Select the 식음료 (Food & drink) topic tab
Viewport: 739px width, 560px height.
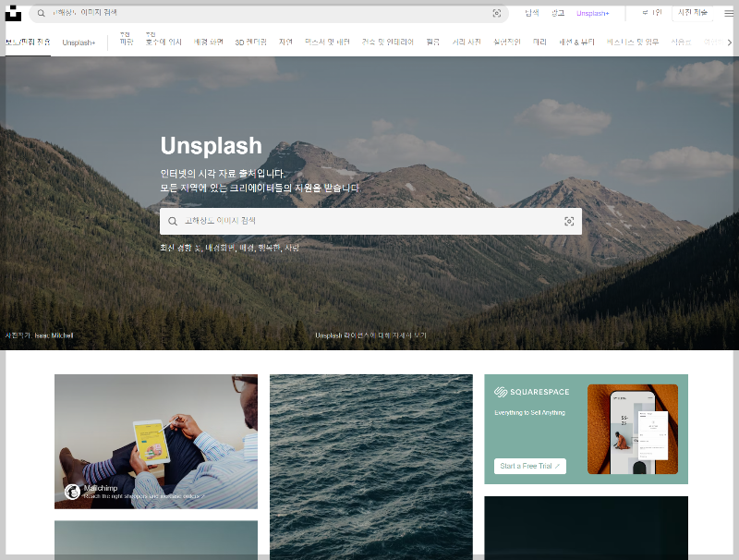tap(681, 42)
